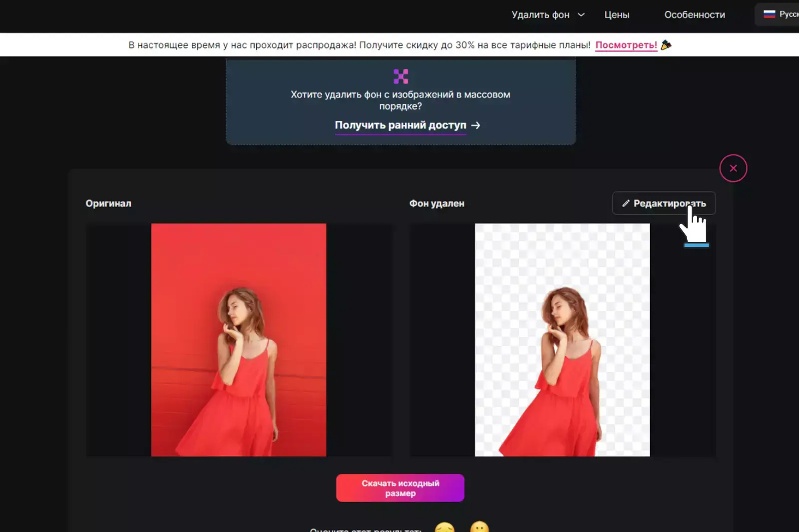Image resolution: width=799 pixels, height=532 pixels.
Task: Rate result with neutral emoji
Action: (x=479, y=527)
